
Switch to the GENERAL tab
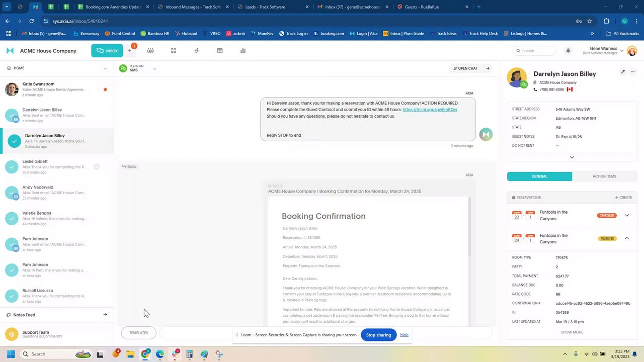[539, 176]
